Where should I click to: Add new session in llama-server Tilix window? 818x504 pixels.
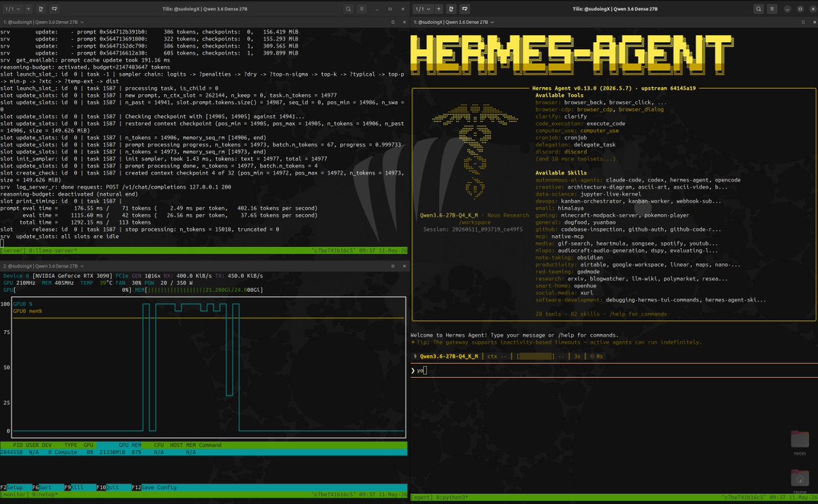pyautogui.click(x=28, y=9)
